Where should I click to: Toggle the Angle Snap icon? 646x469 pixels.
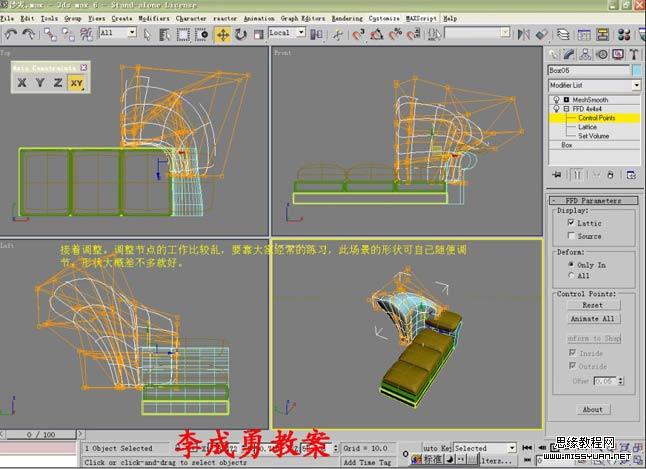(x=376, y=35)
